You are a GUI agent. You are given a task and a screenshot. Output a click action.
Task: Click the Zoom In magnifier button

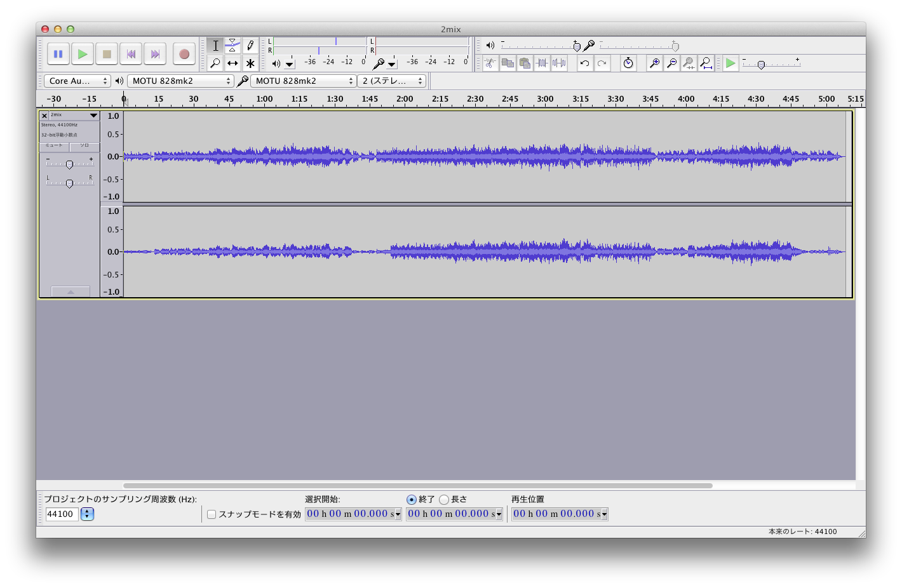coord(654,63)
